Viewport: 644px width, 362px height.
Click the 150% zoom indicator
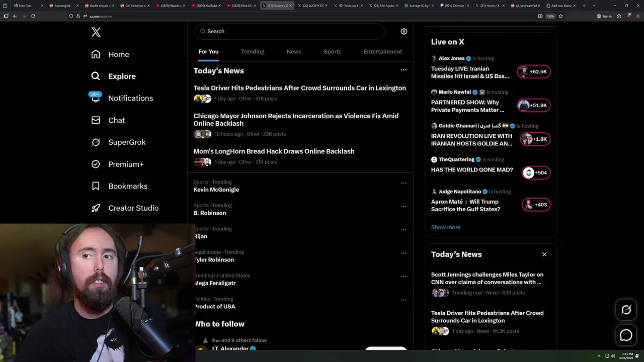coord(550,16)
